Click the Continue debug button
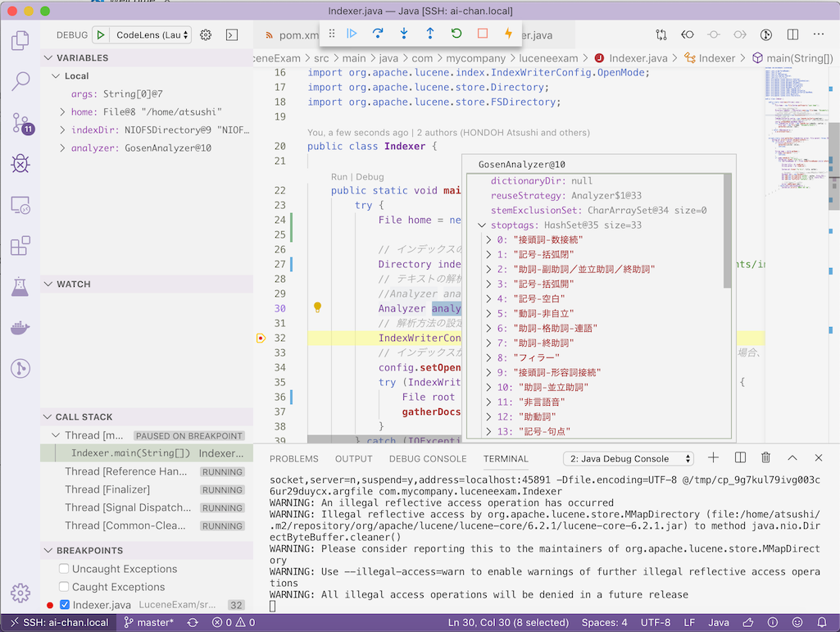 [x=352, y=34]
